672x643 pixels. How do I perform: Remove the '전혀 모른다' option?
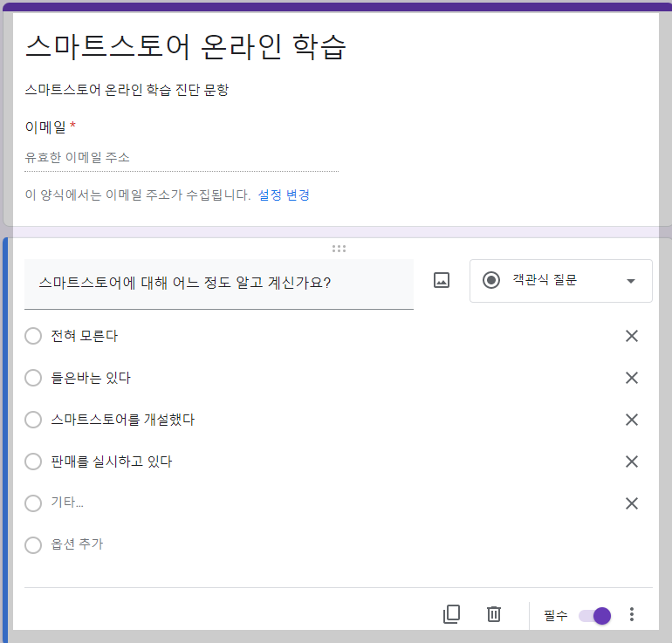click(632, 336)
